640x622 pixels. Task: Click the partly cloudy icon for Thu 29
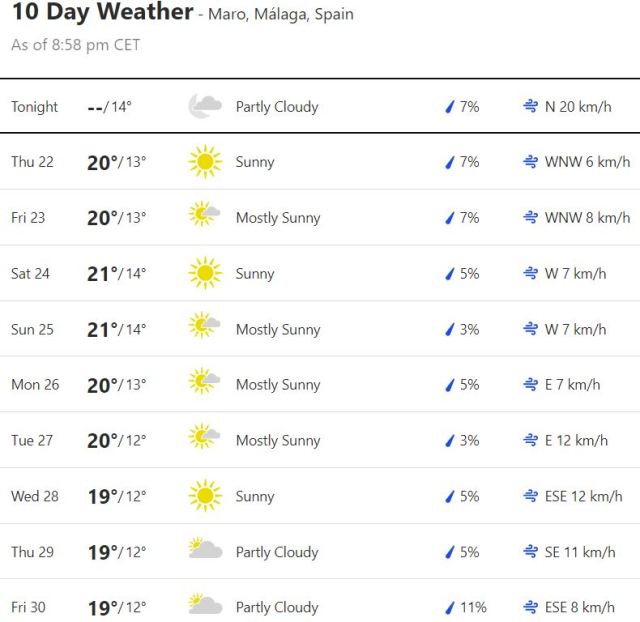click(x=205, y=551)
